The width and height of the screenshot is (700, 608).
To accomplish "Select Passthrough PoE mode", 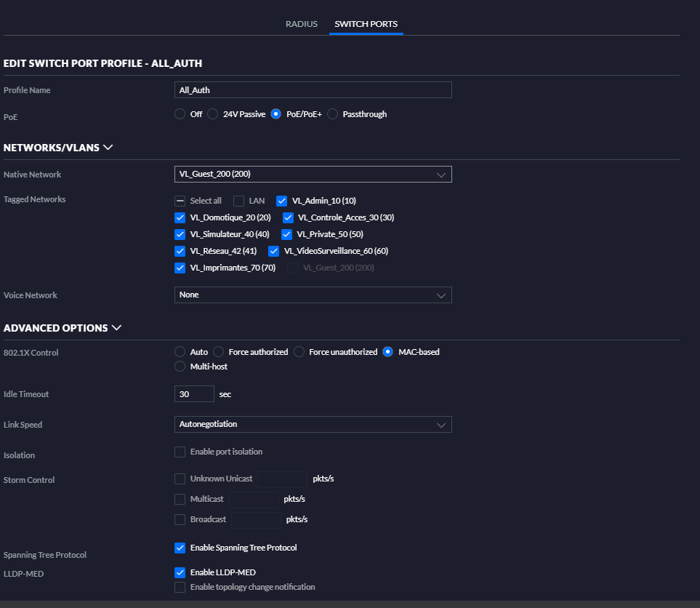I will [x=333, y=114].
